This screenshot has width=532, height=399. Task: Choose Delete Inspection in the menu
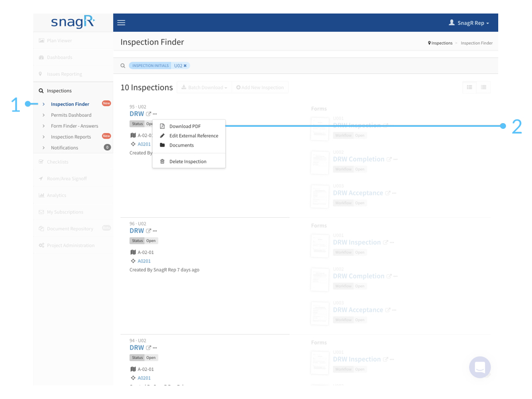pos(189,162)
